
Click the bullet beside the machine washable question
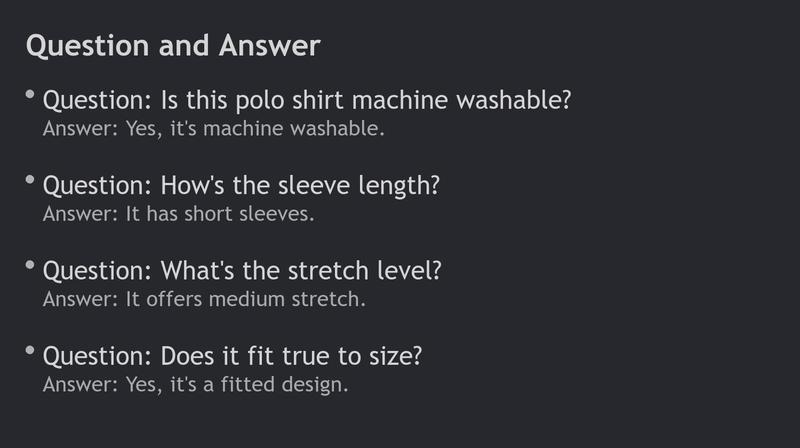[x=30, y=94]
